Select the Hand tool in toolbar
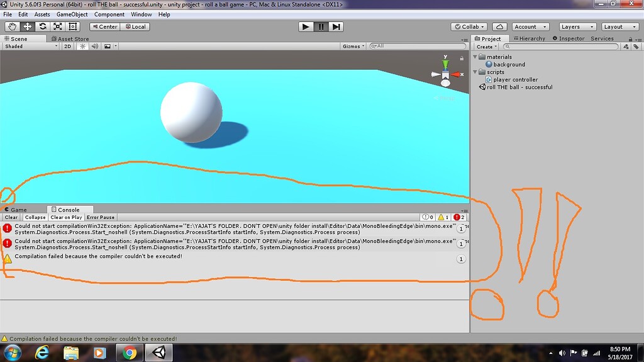This screenshot has width=644, height=362. pos(13,26)
